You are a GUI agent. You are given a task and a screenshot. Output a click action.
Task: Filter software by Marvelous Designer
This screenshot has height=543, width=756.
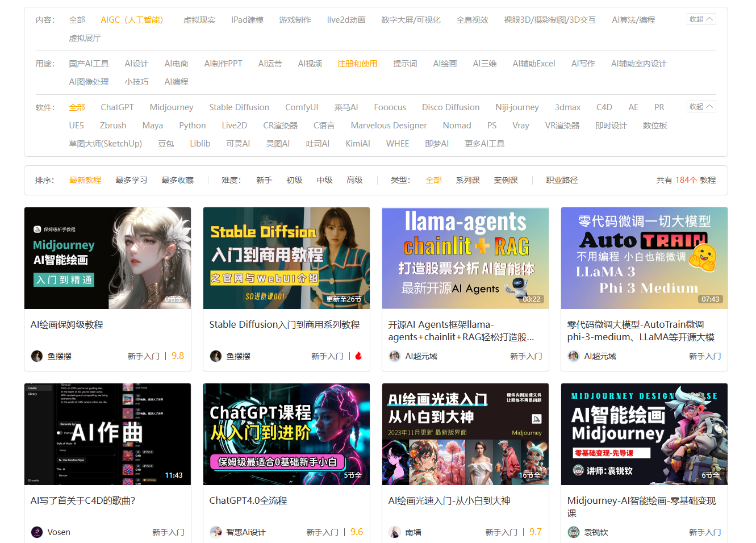point(389,126)
